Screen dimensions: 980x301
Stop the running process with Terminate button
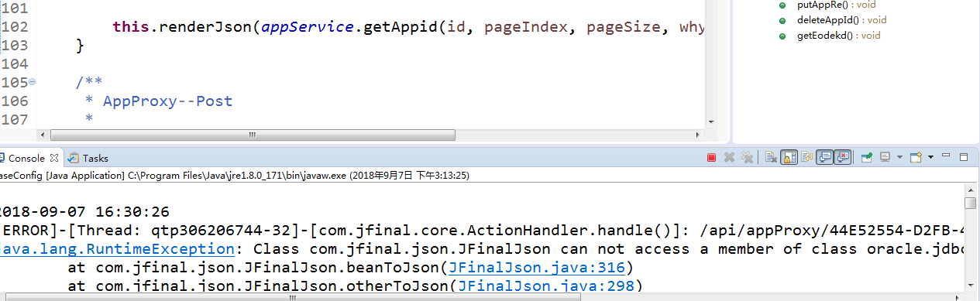711,158
